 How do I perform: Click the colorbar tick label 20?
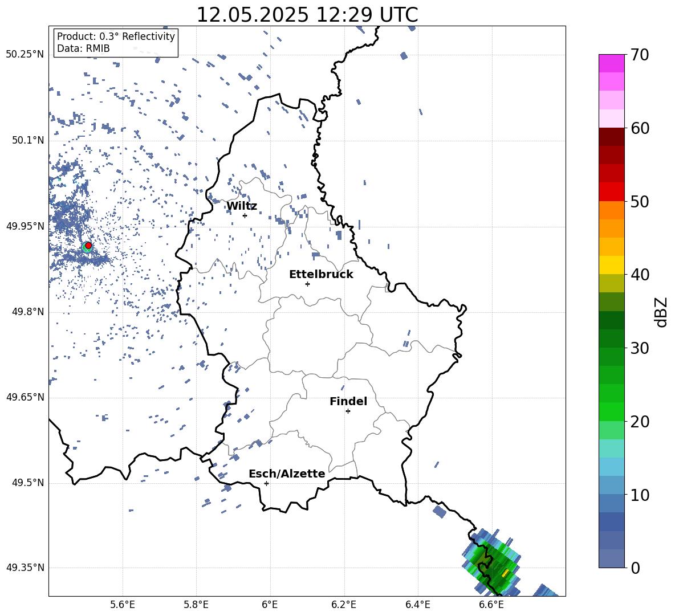coord(640,421)
